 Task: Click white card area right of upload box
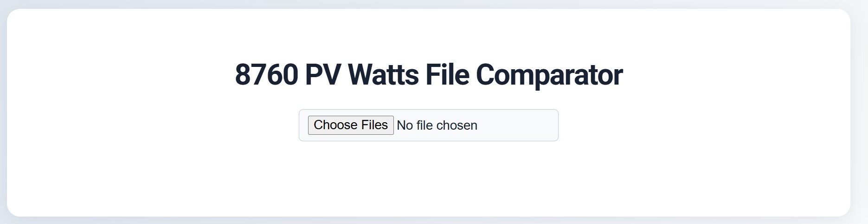point(696,125)
